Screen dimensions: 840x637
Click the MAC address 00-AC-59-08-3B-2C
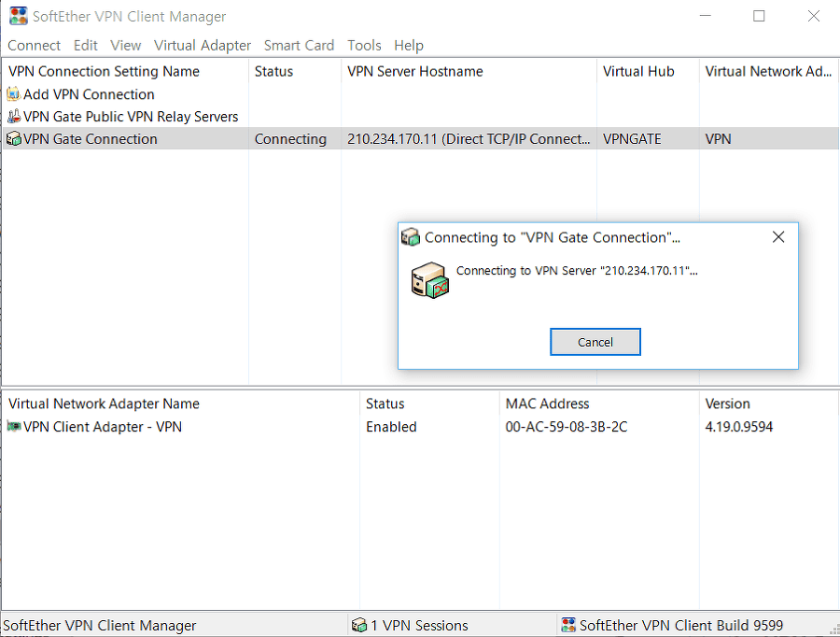[567, 427]
